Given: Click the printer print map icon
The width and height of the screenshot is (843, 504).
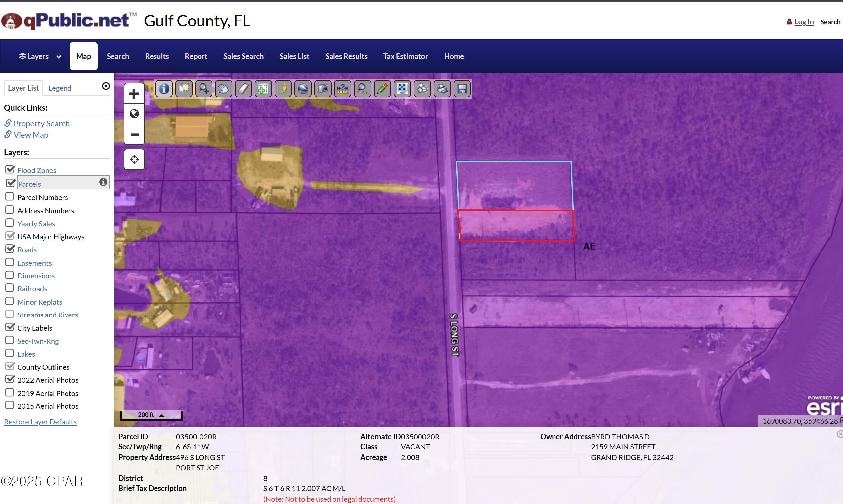Looking at the screenshot, I should (442, 89).
